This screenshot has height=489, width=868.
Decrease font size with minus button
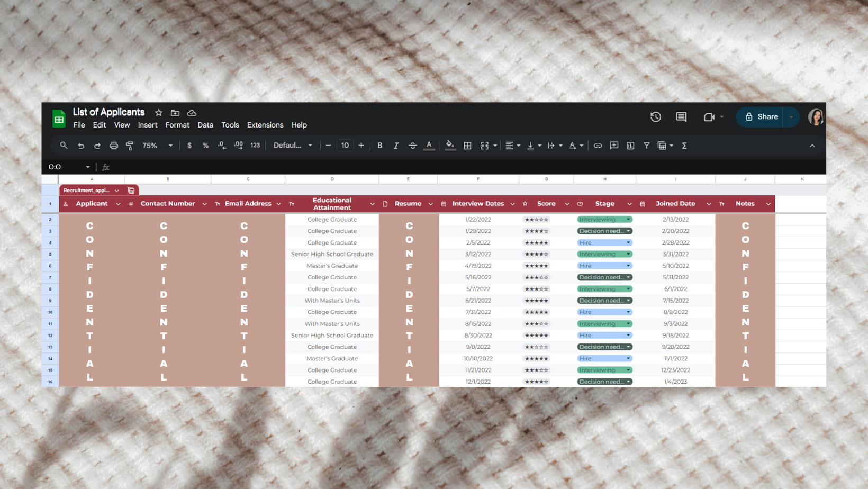pyautogui.click(x=328, y=146)
